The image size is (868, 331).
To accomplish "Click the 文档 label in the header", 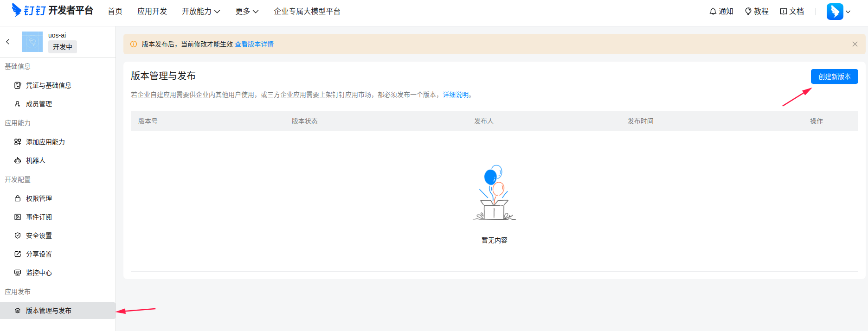I will [797, 11].
